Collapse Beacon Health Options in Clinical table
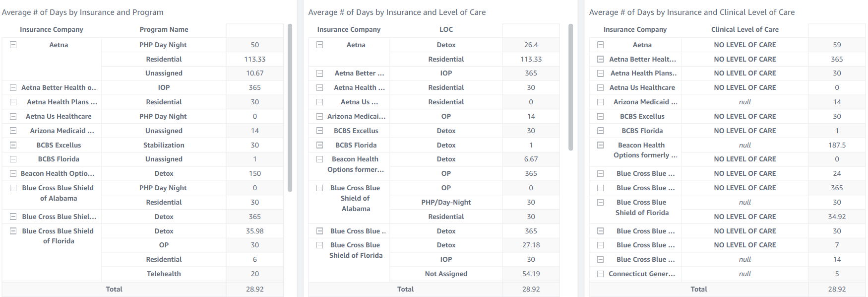This screenshot has width=868, height=297. (x=600, y=145)
